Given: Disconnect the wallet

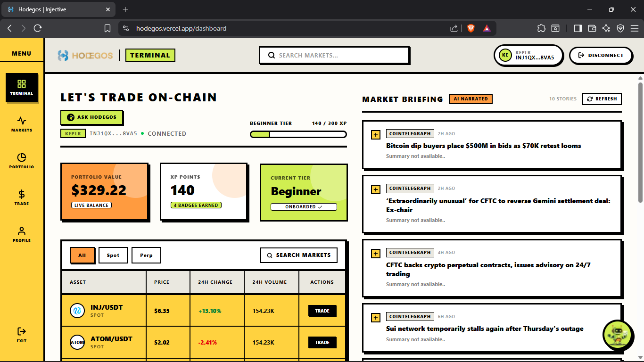Looking at the screenshot, I should tap(601, 55).
